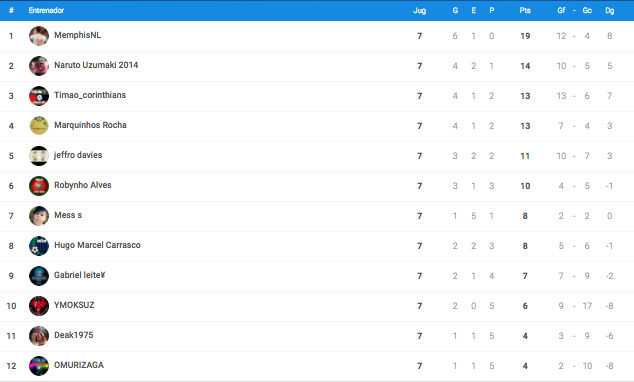
Task: Open Naruto Uzumaki 2014's avatar
Action: coord(39,66)
